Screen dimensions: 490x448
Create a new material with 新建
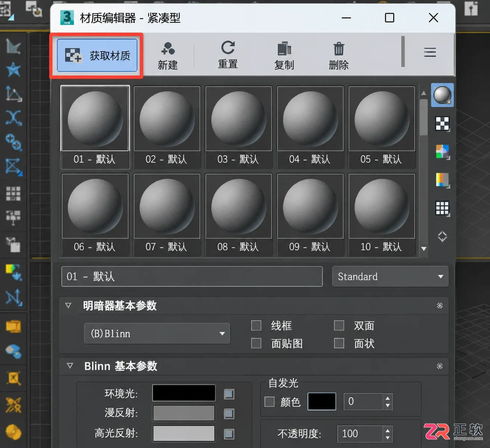click(x=168, y=56)
